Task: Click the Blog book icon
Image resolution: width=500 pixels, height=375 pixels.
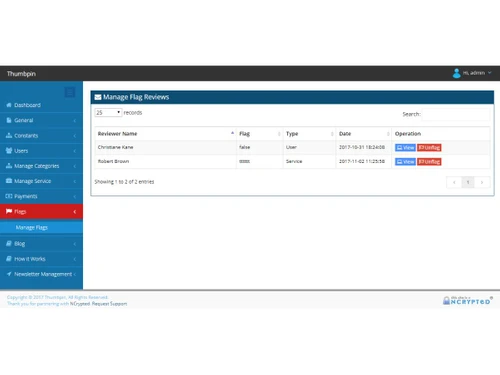Action: pyautogui.click(x=9, y=244)
